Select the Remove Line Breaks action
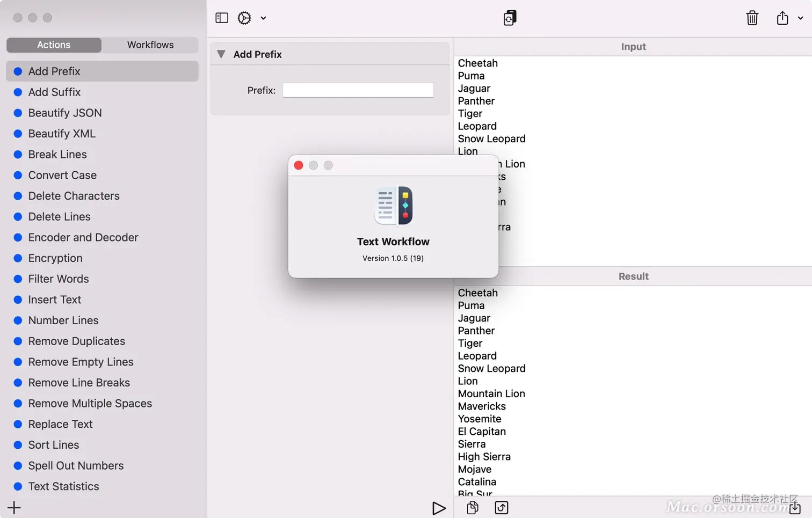Image resolution: width=812 pixels, height=518 pixels. [x=102, y=383]
